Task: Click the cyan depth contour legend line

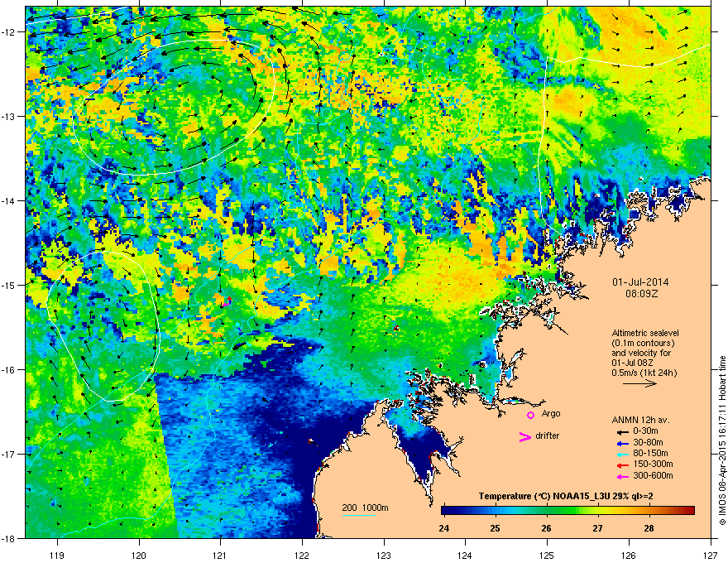Action: point(359,515)
